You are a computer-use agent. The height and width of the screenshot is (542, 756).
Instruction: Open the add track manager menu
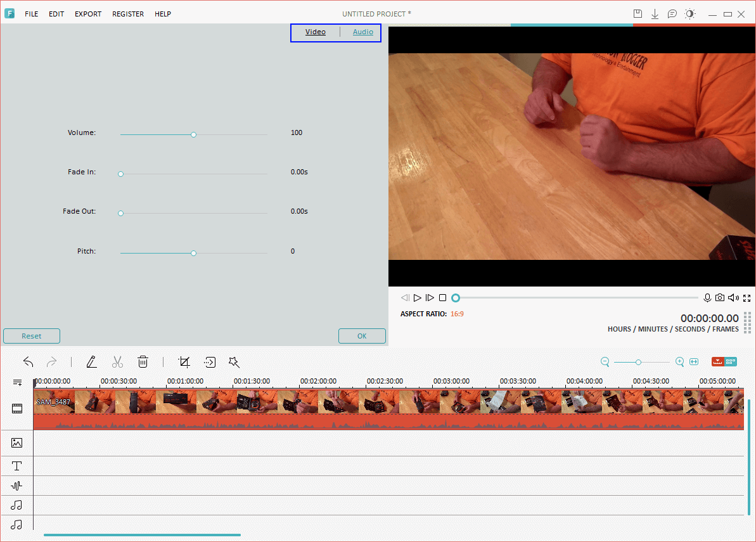pos(17,382)
